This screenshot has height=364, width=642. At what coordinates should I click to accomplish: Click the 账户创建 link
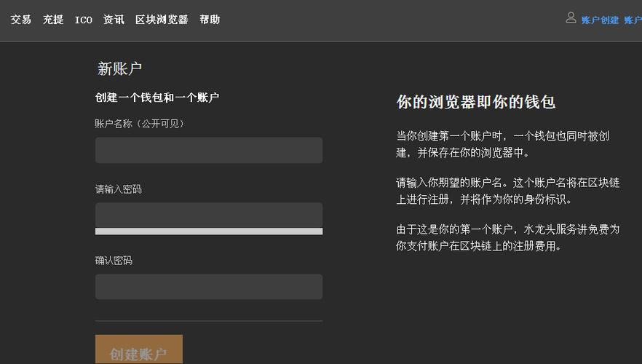pyautogui.click(x=600, y=20)
